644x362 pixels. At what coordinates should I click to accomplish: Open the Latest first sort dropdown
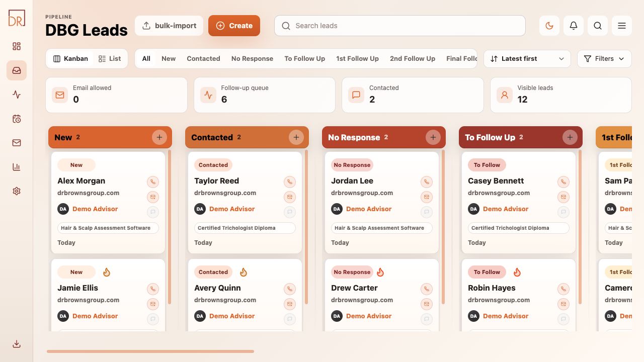coord(527,59)
